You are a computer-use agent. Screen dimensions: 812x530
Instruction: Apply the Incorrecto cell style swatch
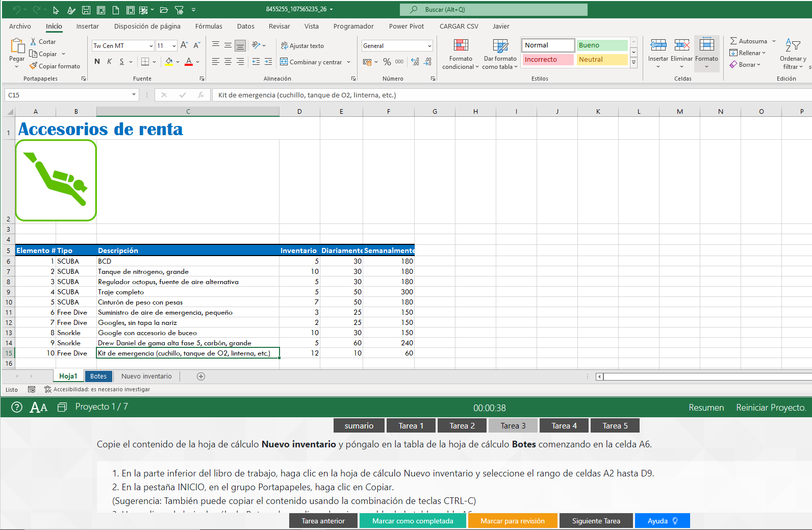tap(548, 60)
